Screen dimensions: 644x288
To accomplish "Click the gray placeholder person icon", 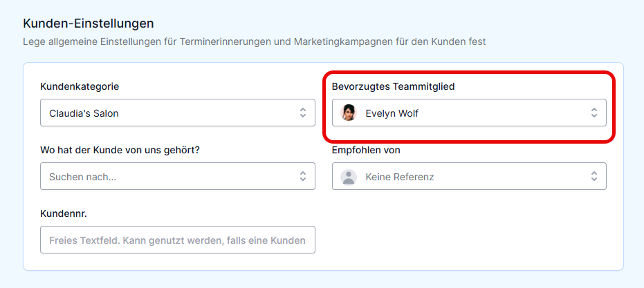I will [349, 177].
